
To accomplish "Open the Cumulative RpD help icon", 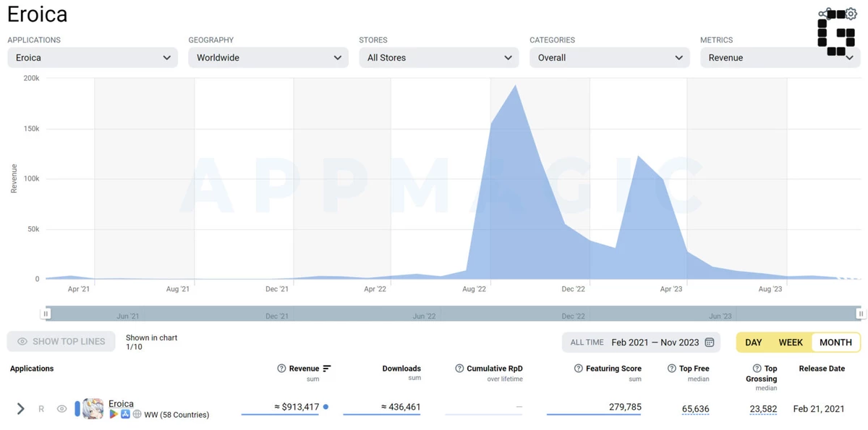I will point(459,369).
